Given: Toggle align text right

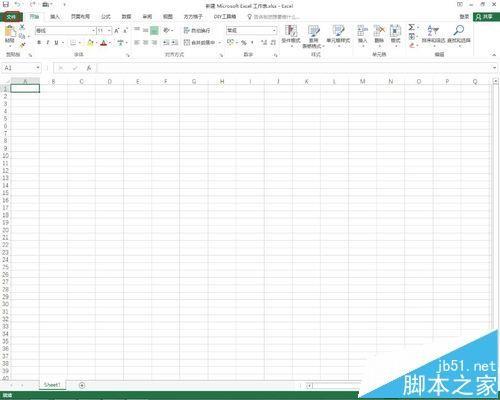Looking at the screenshot, I should tap(154, 42).
